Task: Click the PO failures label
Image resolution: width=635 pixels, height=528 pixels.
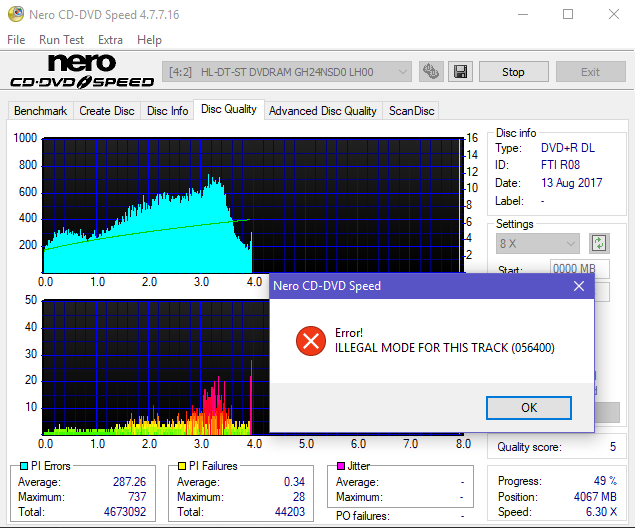Action: pyautogui.click(x=363, y=516)
